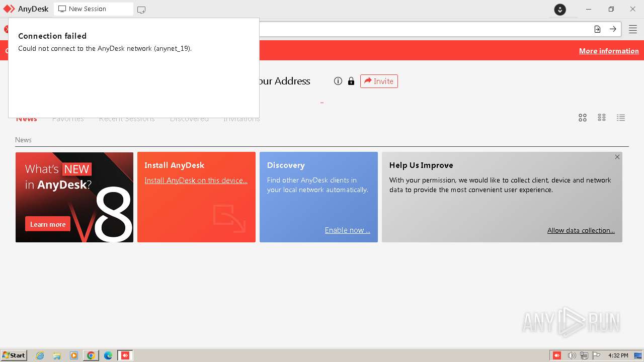Open Microsoft Edge from the taskbar
Viewport: 644px width, 362px height.
[x=108, y=355]
